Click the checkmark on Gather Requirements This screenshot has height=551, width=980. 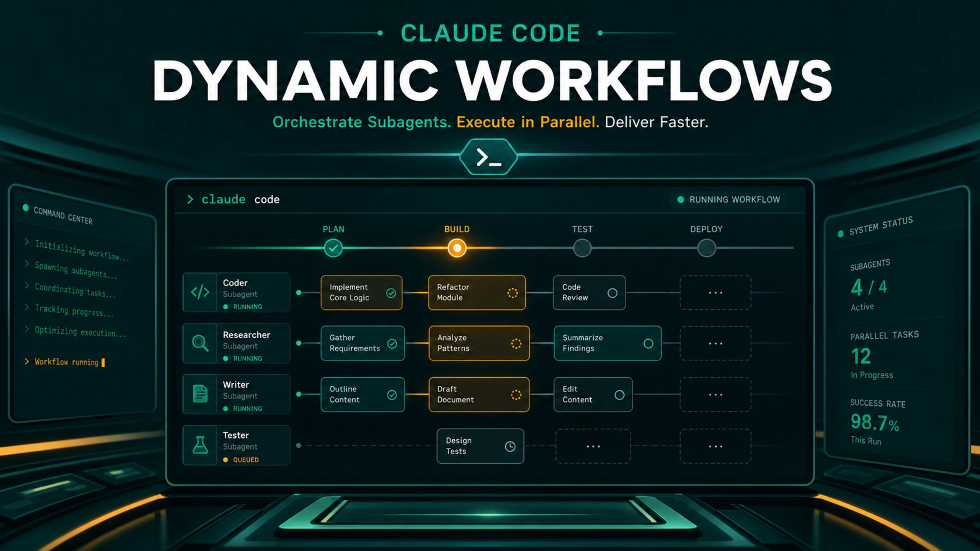392,344
